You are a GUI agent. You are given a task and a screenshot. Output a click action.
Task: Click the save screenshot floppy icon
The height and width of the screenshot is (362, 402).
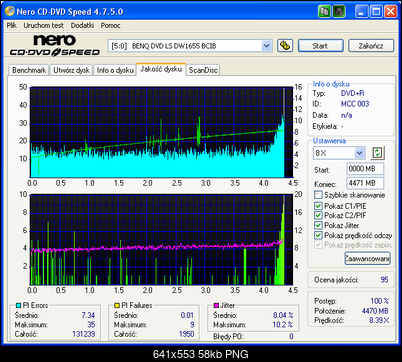pyautogui.click(x=339, y=12)
